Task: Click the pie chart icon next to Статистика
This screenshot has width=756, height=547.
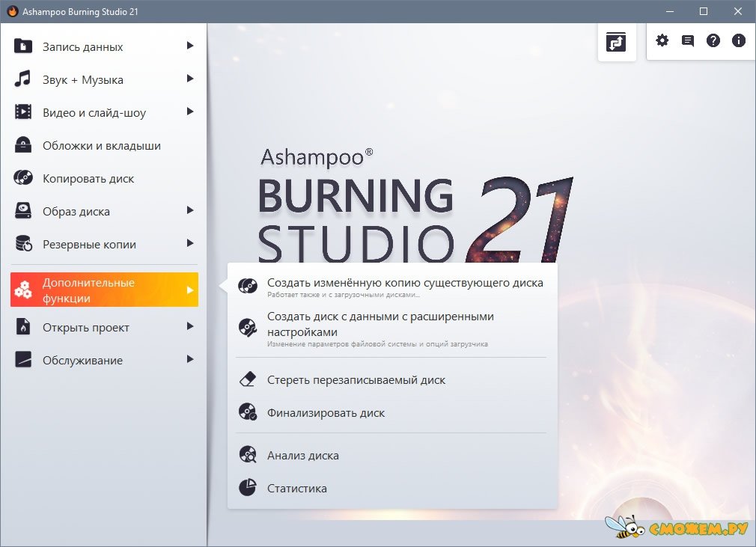Action: (248, 488)
